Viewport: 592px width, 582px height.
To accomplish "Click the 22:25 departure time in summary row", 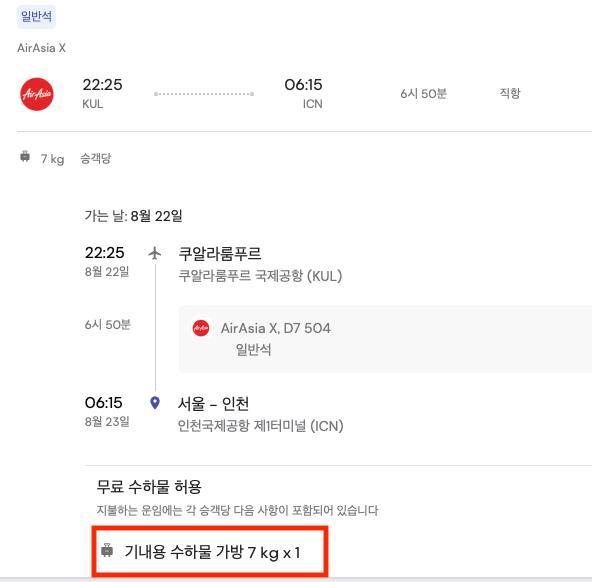I will click(x=102, y=85).
